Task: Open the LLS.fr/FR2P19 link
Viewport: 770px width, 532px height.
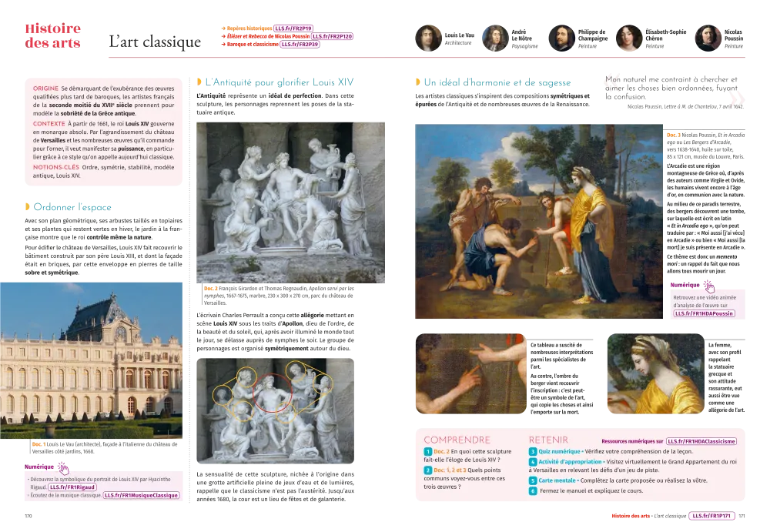Action: click(293, 28)
